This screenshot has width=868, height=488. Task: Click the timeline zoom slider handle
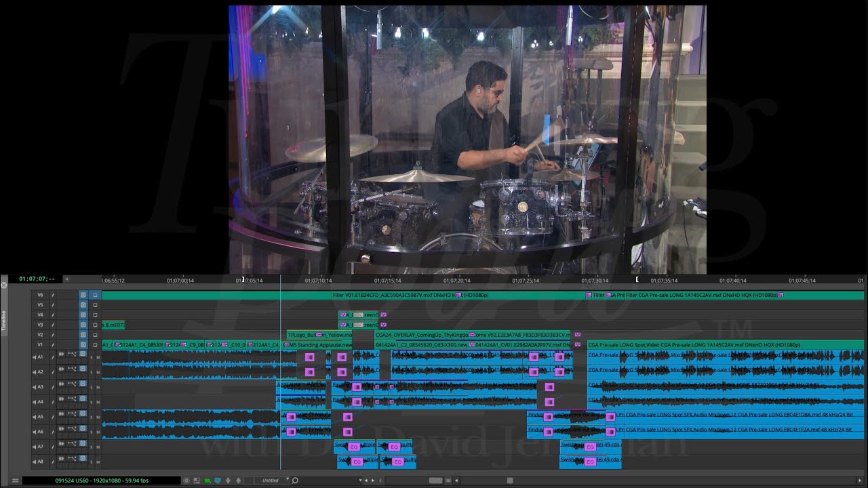point(435,481)
